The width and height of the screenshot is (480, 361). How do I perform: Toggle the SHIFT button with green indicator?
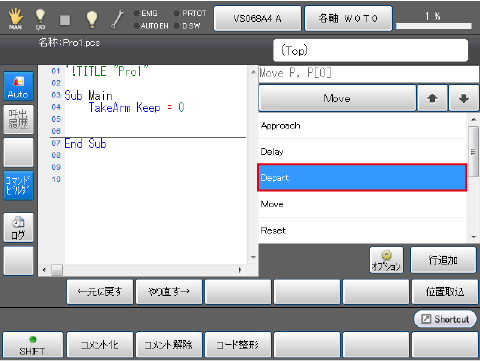pyautogui.click(x=33, y=345)
